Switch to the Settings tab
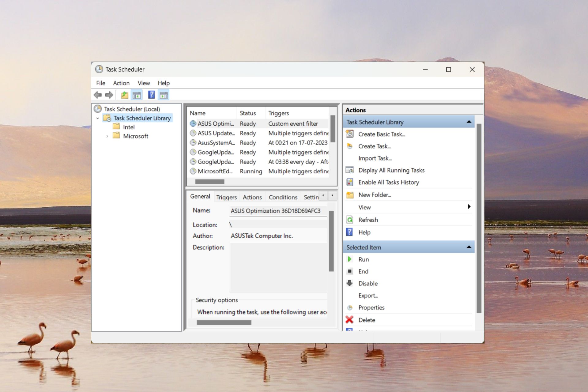 [311, 197]
